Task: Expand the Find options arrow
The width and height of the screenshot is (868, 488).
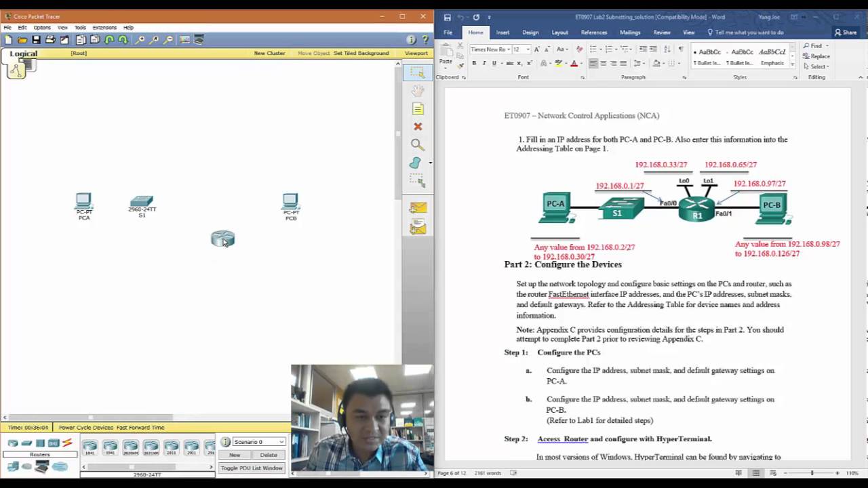Action: (827, 46)
